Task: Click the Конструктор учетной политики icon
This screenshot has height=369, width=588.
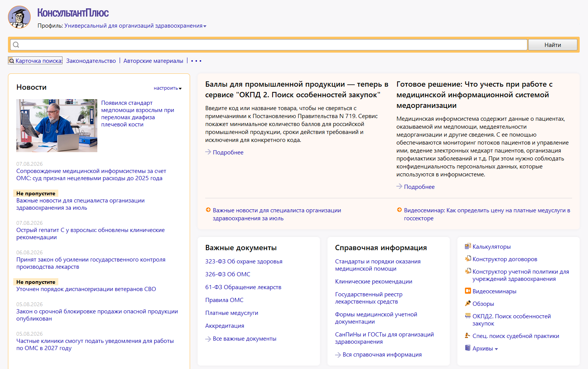Action: pos(468,271)
